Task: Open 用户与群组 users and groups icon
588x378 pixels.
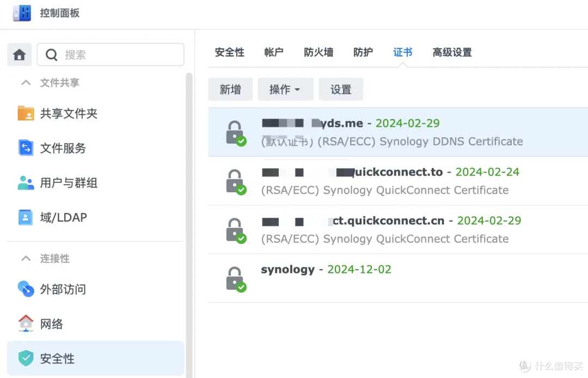Action: point(26,183)
